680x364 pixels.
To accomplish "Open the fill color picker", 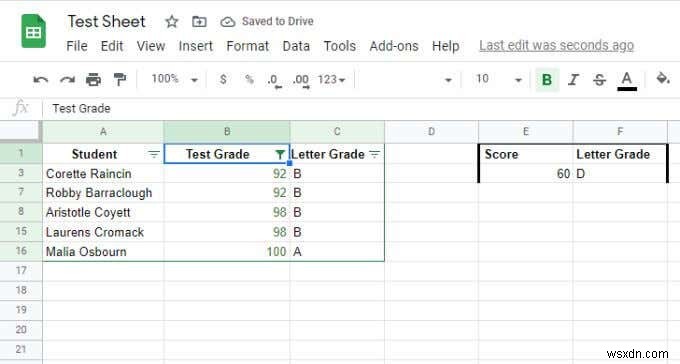I will (x=662, y=79).
